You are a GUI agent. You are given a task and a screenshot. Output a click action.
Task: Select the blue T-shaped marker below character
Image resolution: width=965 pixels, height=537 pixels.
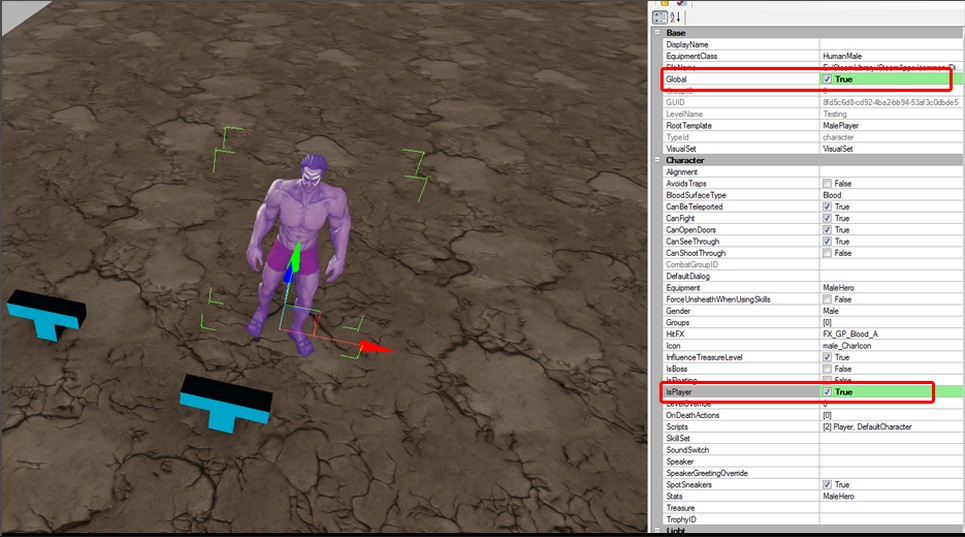(226, 403)
